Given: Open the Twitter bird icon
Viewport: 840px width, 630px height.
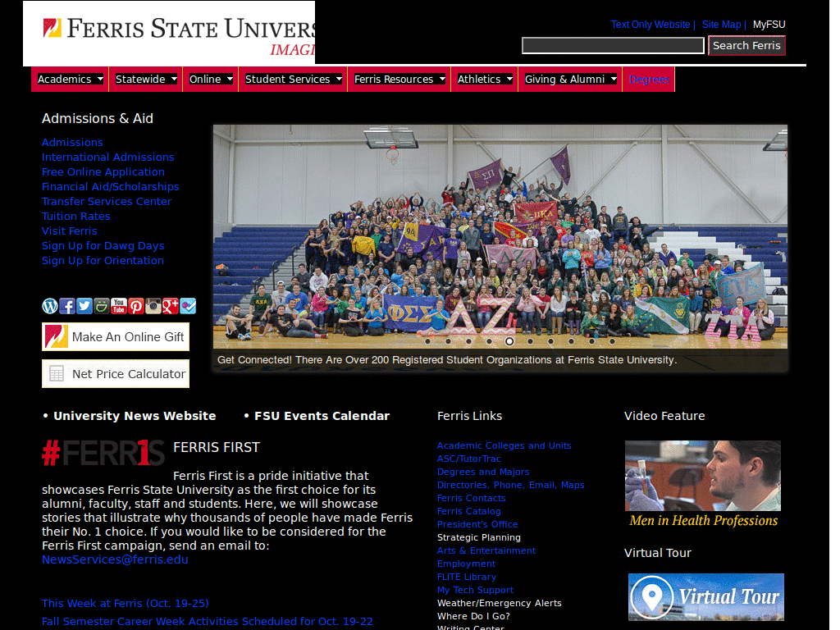Looking at the screenshot, I should tap(84, 306).
